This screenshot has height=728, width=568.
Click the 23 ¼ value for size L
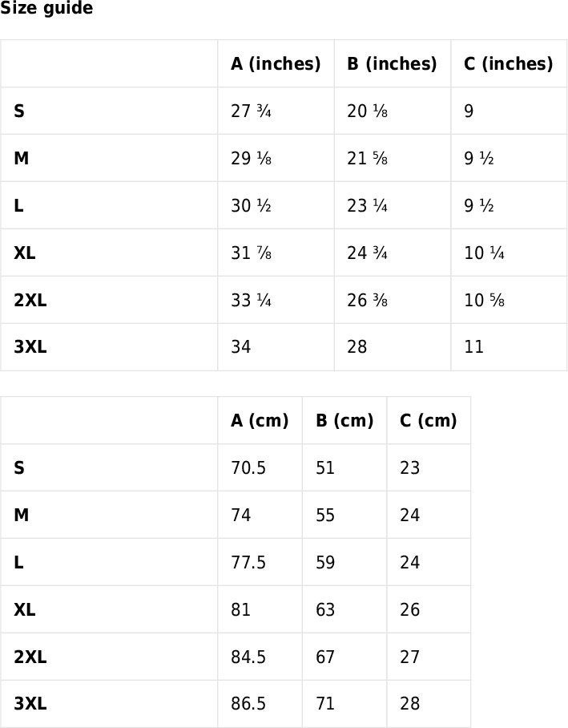point(367,206)
